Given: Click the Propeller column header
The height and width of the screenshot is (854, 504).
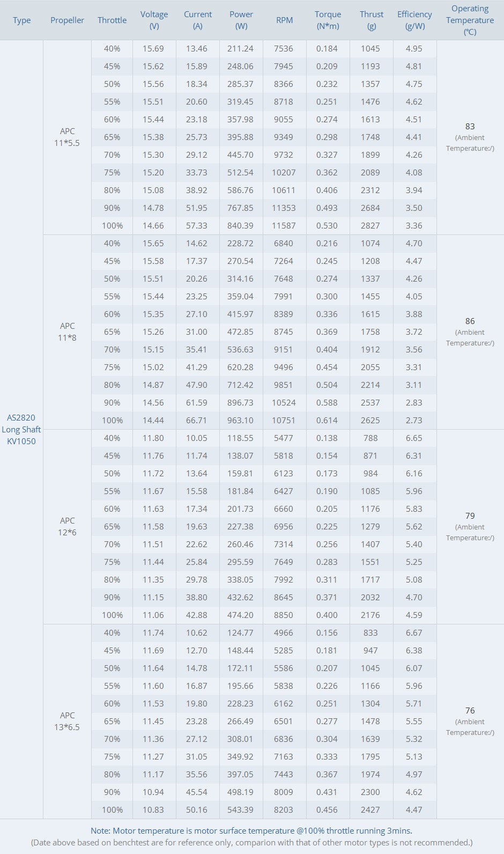Looking at the screenshot, I should click(x=67, y=20).
